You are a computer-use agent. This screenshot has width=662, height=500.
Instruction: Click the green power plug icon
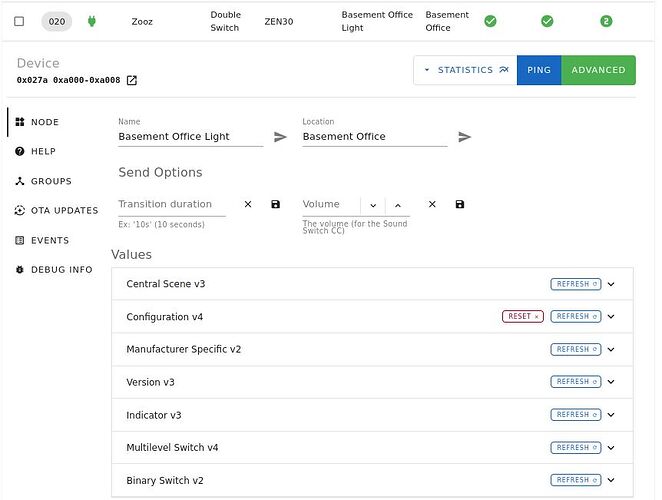pyautogui.click(x=93, y=21)
